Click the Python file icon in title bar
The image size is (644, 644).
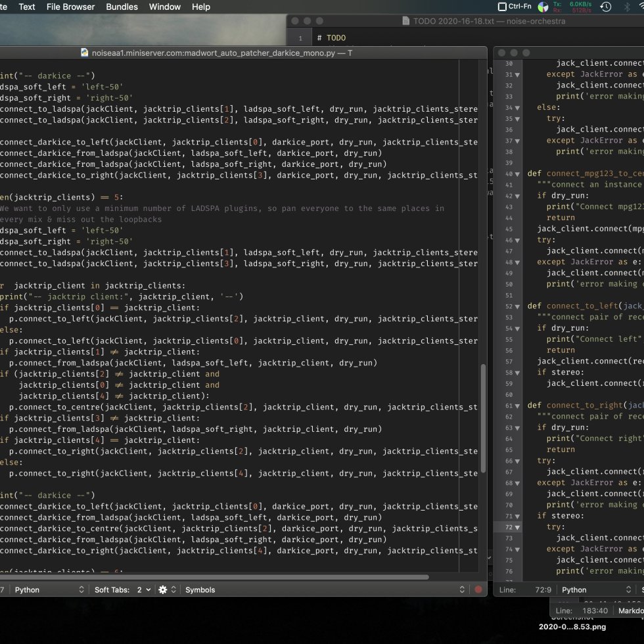point(85,53)
